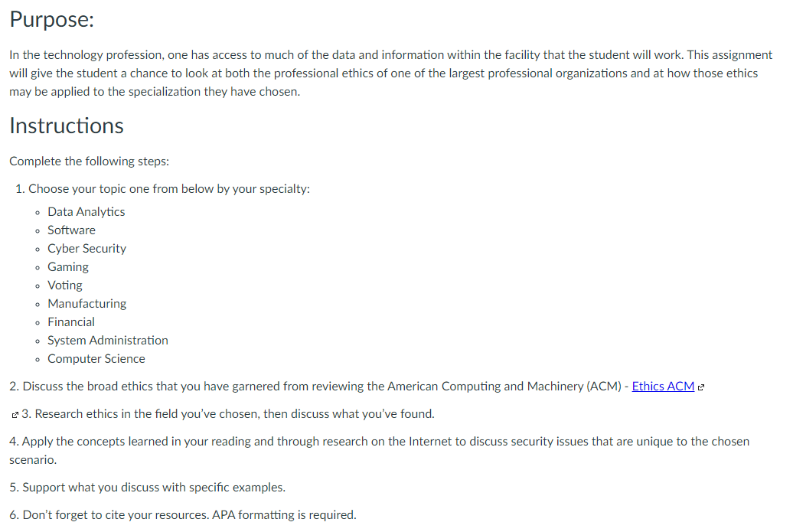This screenshot has height=532, width=793.
Task: Select the Voting list item
Action: 65,286
